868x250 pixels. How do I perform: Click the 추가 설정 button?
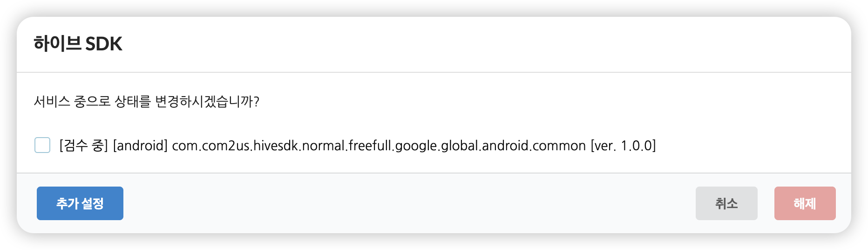pos(80,203)
